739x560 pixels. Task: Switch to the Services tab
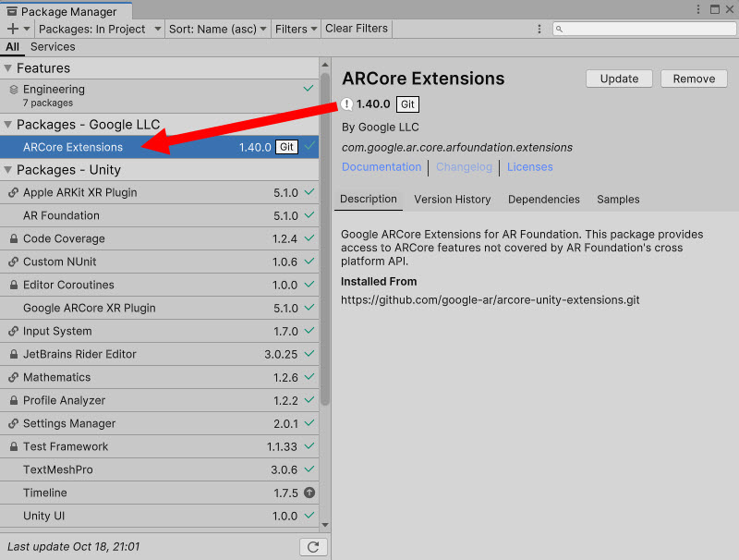click(x=53, y=46)
